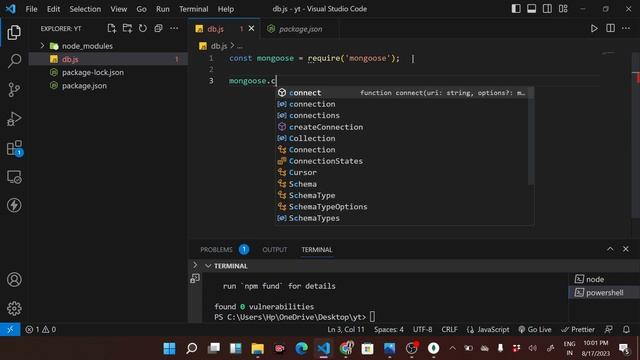Open Windows Start menu

coord(169,348)
